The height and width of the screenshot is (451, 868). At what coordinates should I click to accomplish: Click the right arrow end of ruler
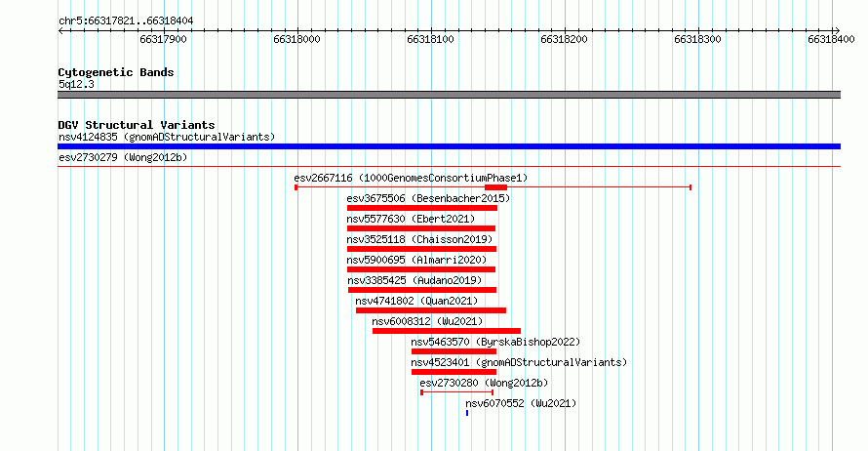coord(837,31)
